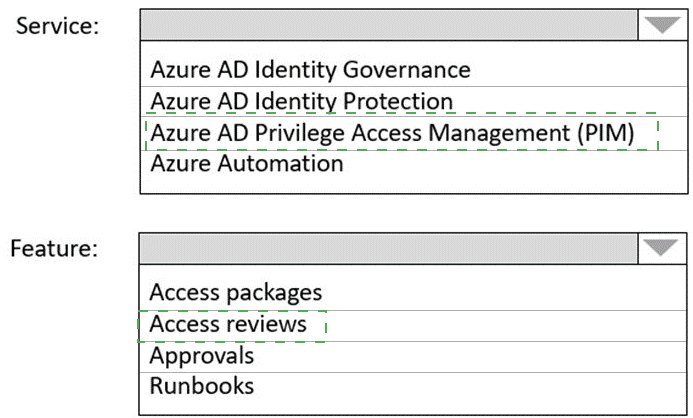Image resolution: width=693 pixels, height=418 pixels.
Task: Click the Service label text
Action: [x=57, y=26]
